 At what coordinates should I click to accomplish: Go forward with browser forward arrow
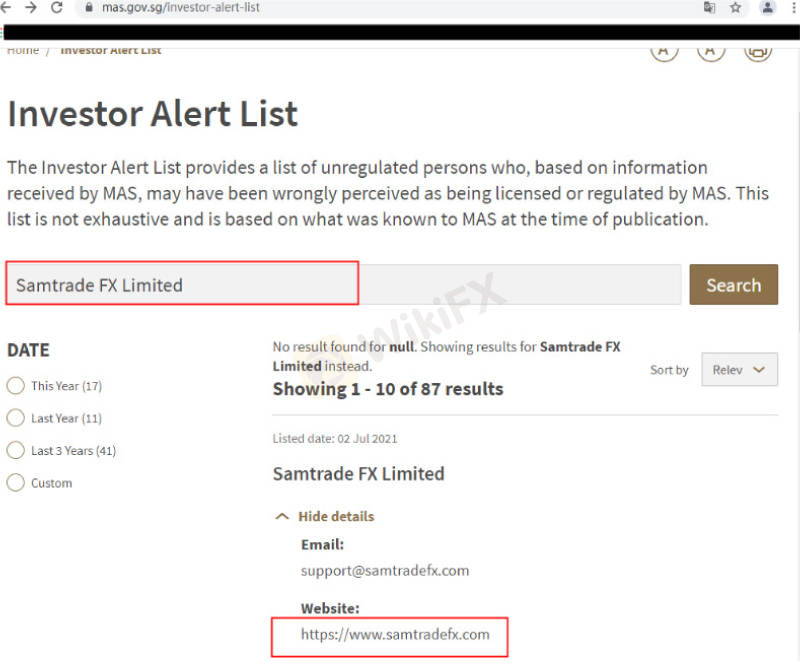31,7
